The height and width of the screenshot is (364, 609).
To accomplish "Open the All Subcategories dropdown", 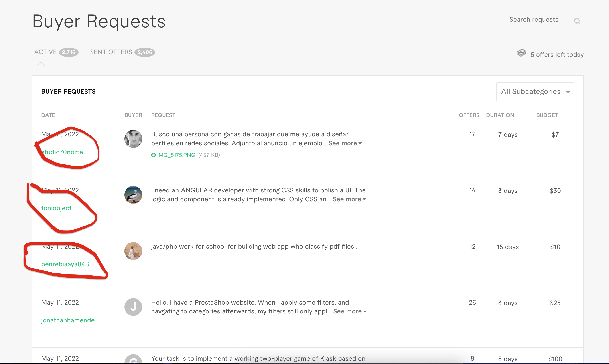I will (x=535, y=92).
